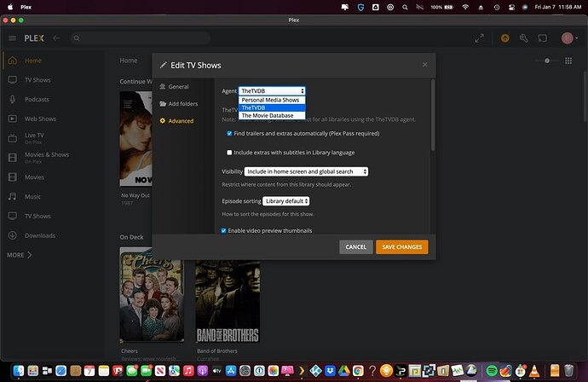This screenshot has width=588, height=382.
Task: Open the Visibility dropdown
Action: [306, 171]
